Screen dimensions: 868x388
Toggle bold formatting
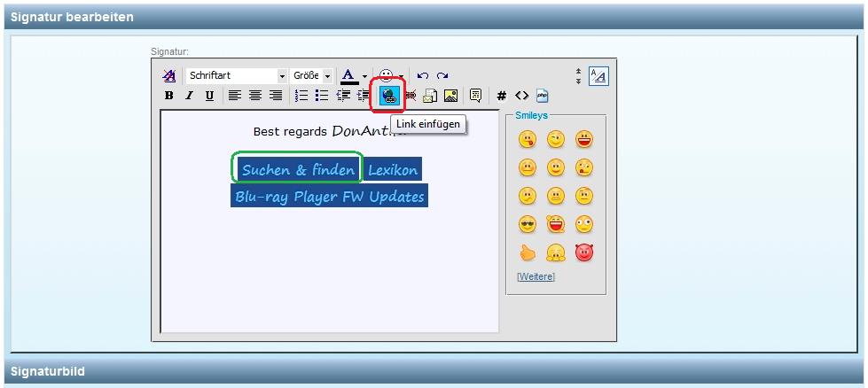(x=168, y=96)
